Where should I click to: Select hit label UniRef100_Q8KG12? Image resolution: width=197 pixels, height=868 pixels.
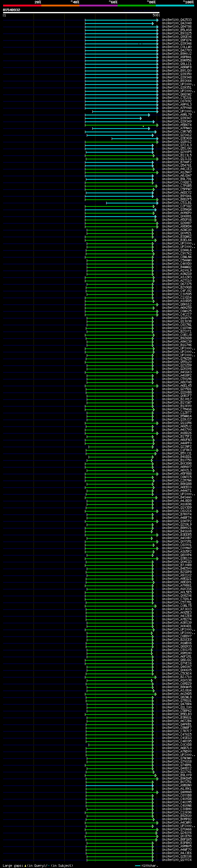pyautogui.click(x=177, y=304)
